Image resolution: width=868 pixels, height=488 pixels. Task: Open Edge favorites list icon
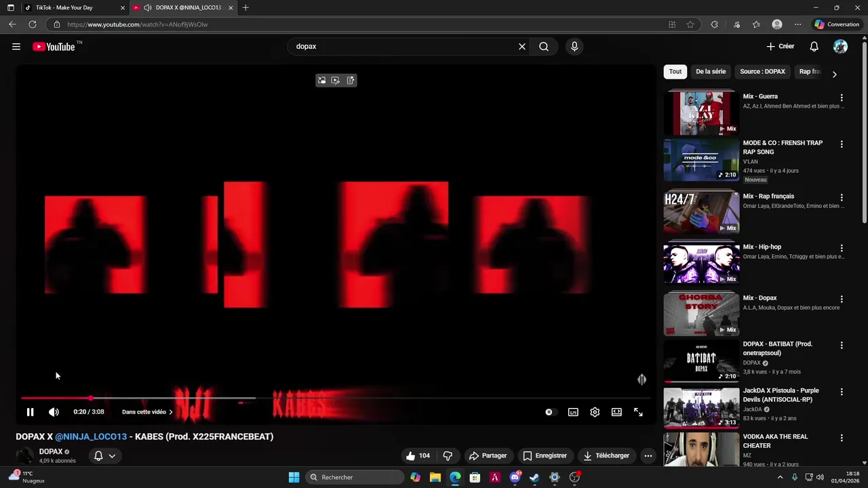[x=756, y=24]
